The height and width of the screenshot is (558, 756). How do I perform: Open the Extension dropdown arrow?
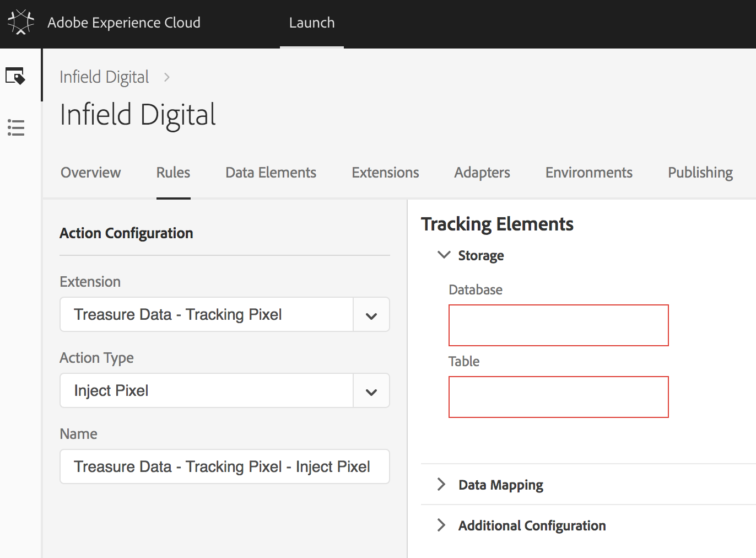371,315
